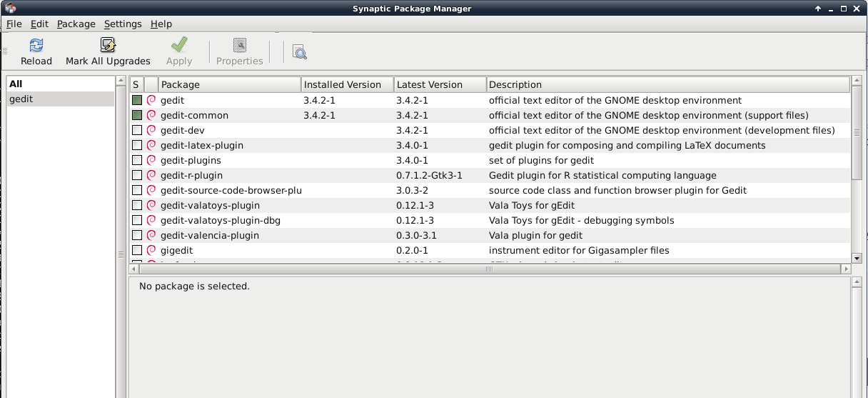Mark the gedit-r-plugin status checkbox
This screenshot has height=398, width=868.
click(137, 175)
